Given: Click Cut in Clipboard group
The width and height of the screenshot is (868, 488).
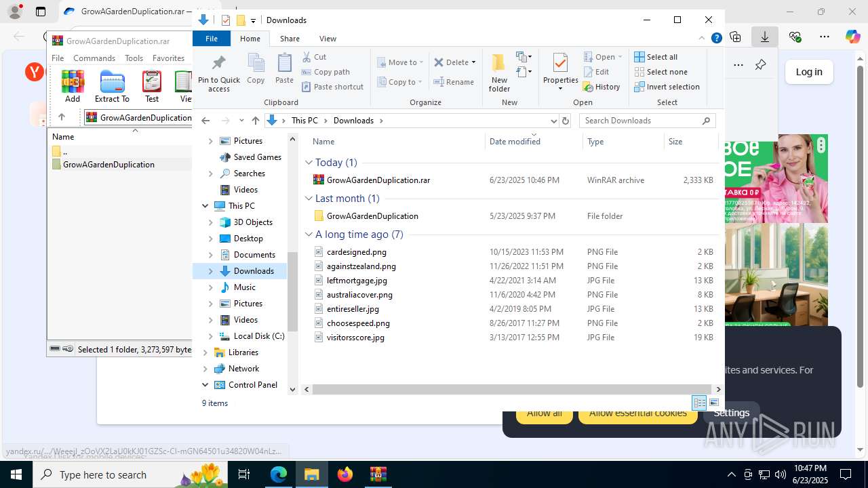Looking at the screenshot, I should 315,57.
